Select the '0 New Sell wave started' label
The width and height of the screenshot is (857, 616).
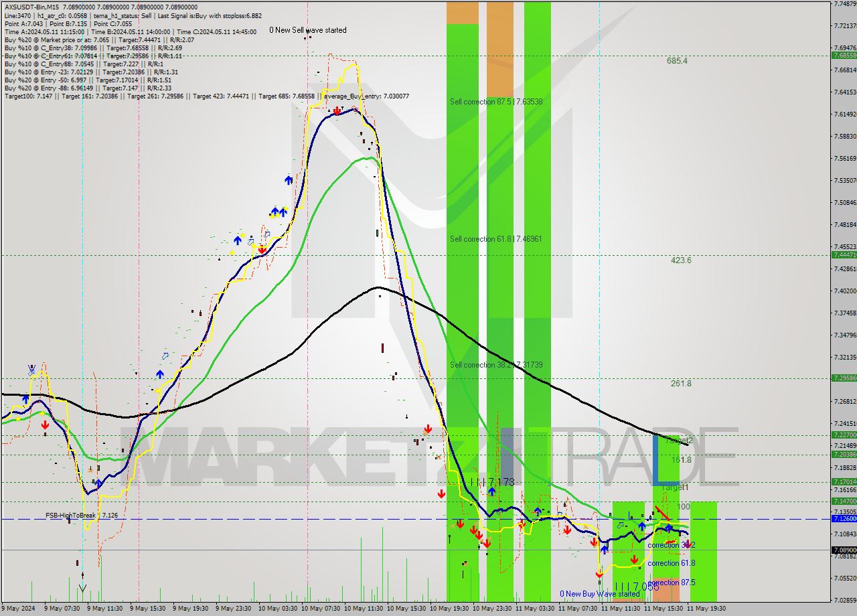[x=308, y=30]
